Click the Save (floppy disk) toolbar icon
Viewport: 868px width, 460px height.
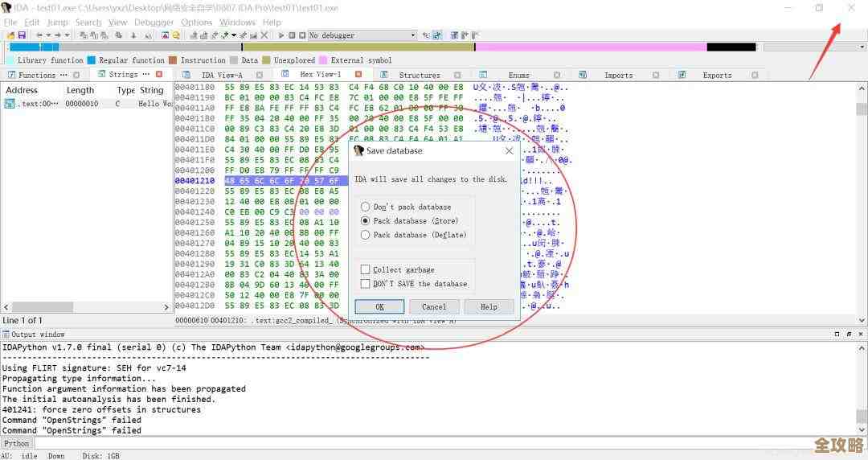pyautogui.click(x=22, y=35)
